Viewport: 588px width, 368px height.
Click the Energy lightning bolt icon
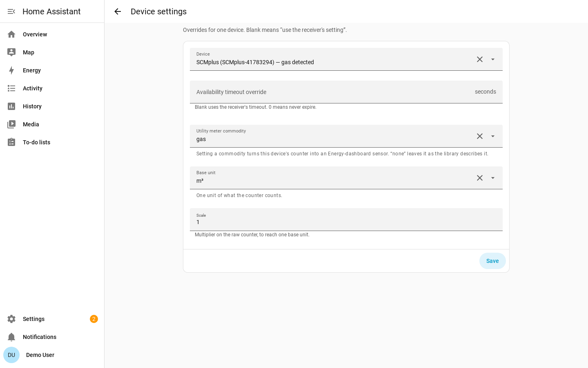tap(11, 70)
